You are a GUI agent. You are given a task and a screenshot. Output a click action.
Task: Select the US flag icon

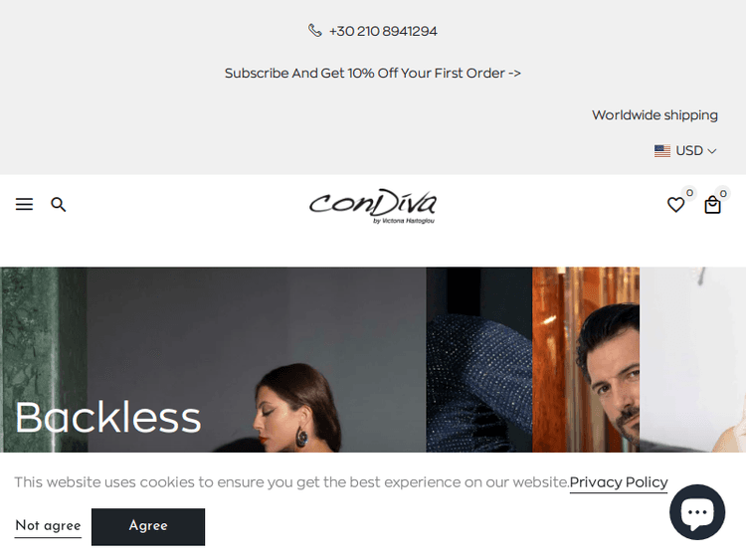tap(661, 151)
